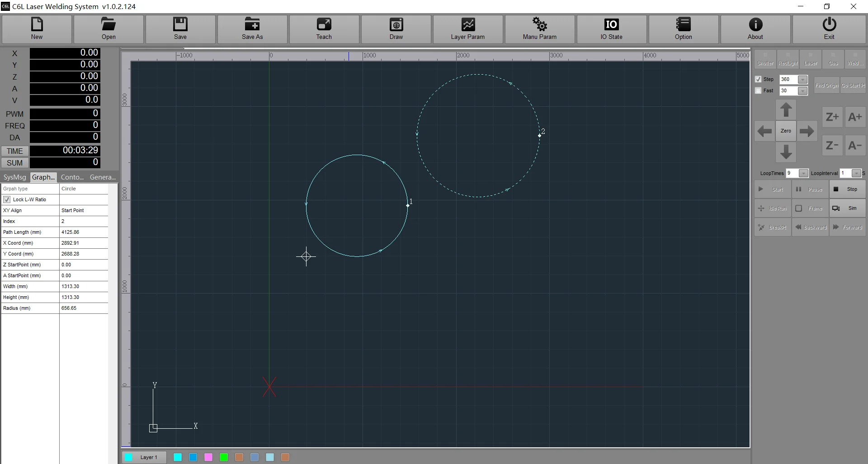Expand the Fast value dropdown

point(802,91)
